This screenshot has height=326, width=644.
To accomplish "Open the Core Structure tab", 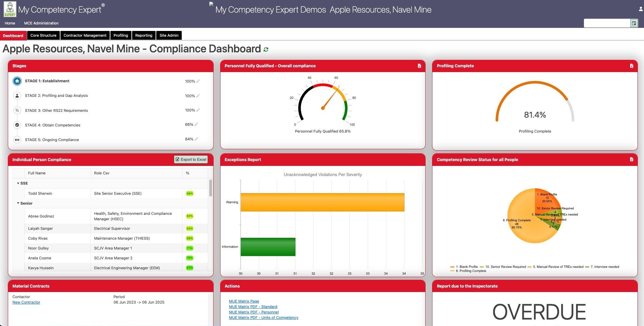I will [43, 35].
